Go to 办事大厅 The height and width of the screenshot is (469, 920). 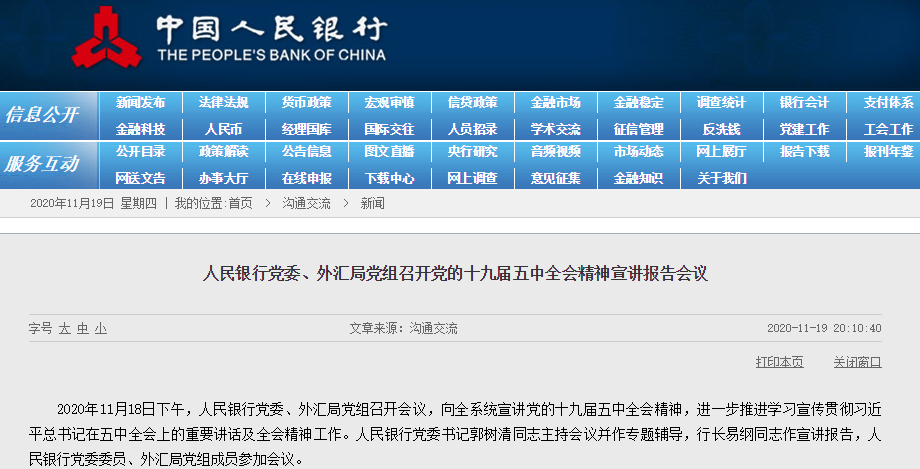click(224, 178)
